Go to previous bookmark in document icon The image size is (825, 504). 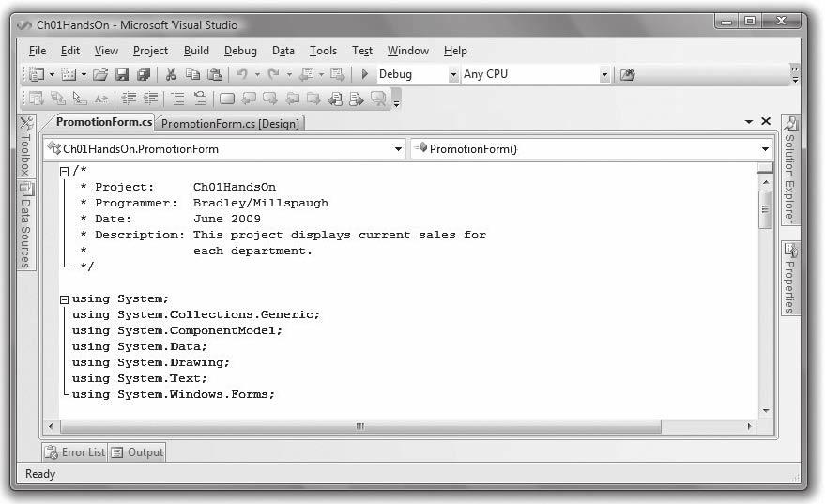[335, 99]
